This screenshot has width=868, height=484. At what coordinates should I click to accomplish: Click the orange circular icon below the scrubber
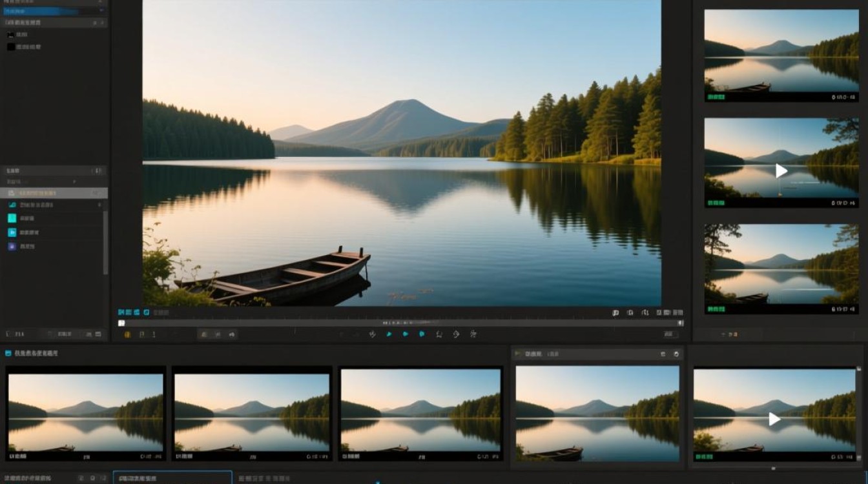pos(127,334)
